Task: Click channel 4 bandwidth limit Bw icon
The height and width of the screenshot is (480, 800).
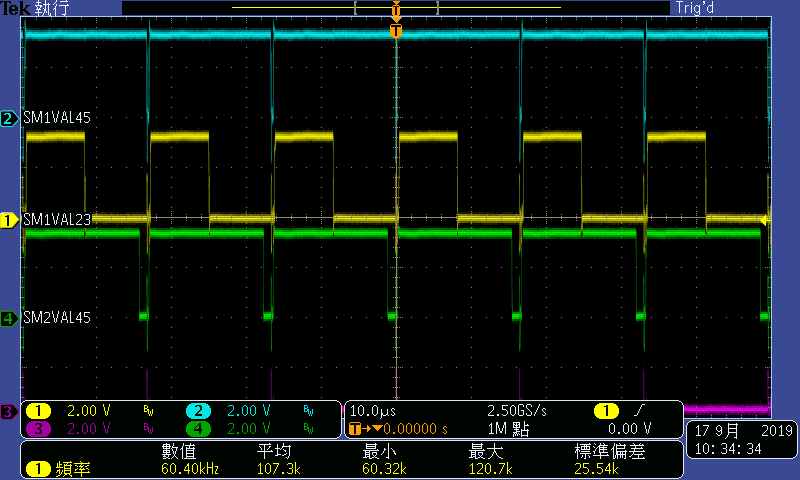Action: [308, 428]
